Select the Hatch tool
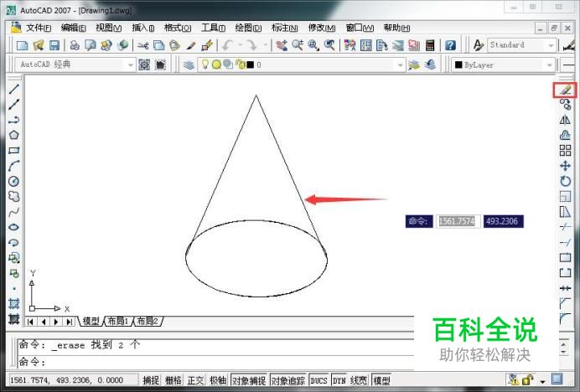Screen dimensions: 580x392 click(14, 304)
